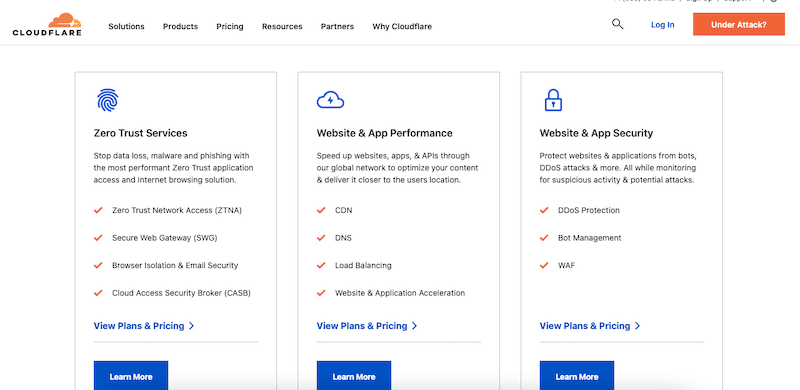Open the Pricing menu item
The height and width of the screenshot is (390, 800).
pos(230,27)
